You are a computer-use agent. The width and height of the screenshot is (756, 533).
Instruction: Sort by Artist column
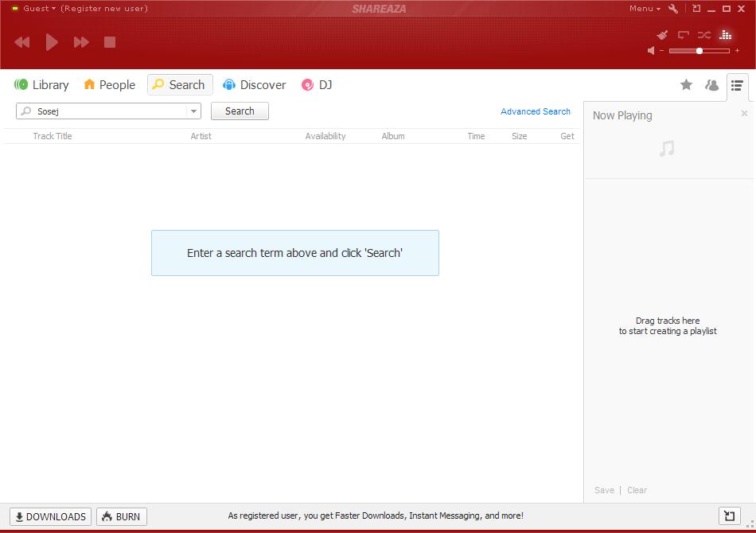pos(201,136)
